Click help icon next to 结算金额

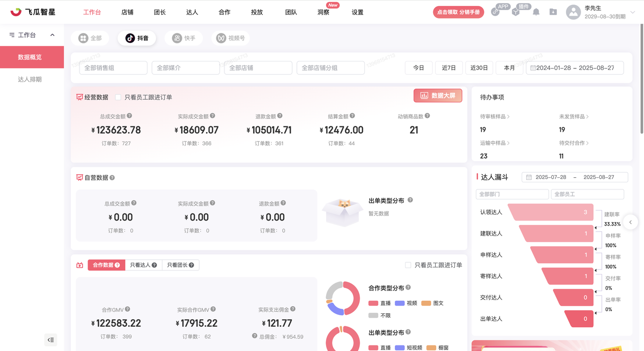pos(352,116)
